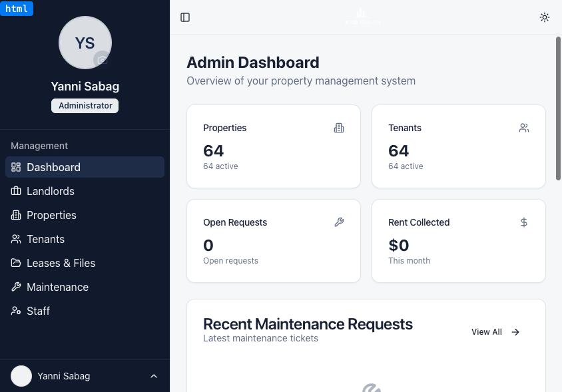
Task: Click the Rent Collected dollar icon
Action: coord(524,222)
